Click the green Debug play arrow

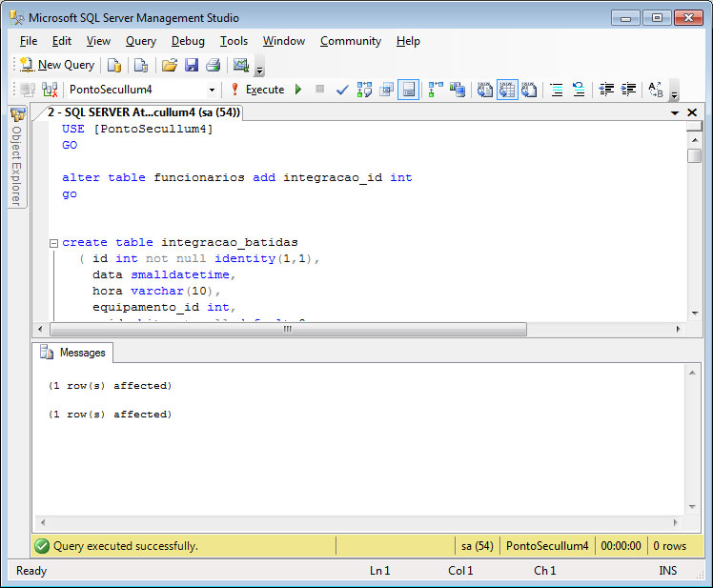298,90
